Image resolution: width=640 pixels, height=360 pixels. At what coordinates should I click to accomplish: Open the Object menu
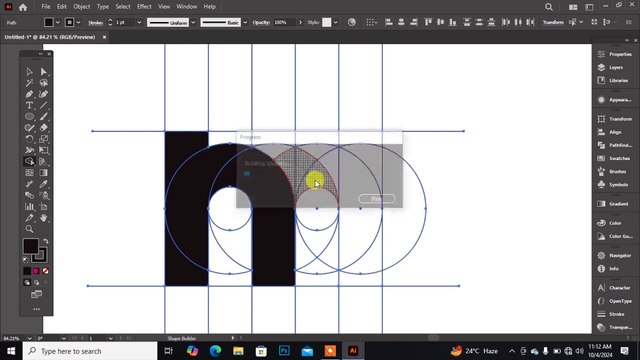[x=82, y=7]
